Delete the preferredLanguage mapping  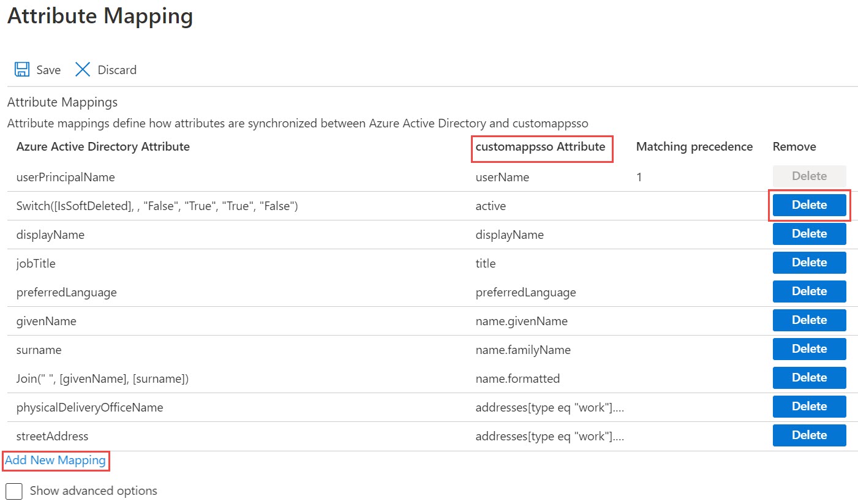pos(809,291)
